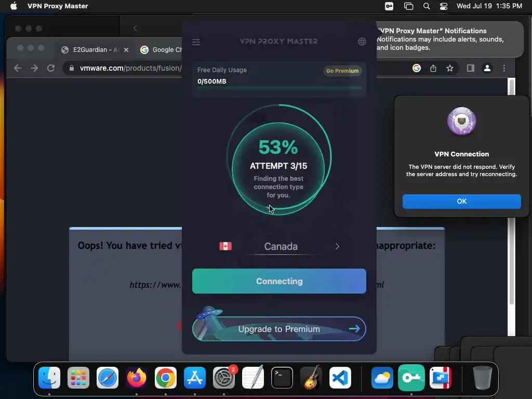Click the 0/500MB usage text
The width and height of the screenshot is (532, 399).
212,82
